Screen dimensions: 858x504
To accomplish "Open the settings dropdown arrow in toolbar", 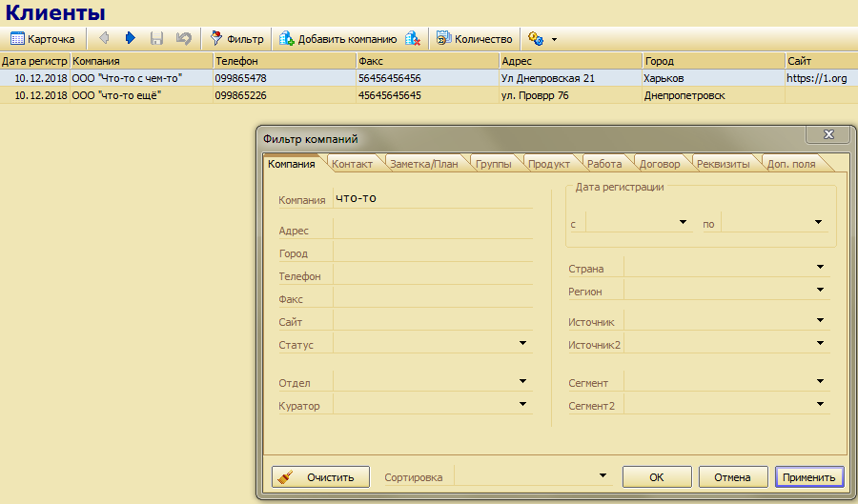I will point(554,40).
